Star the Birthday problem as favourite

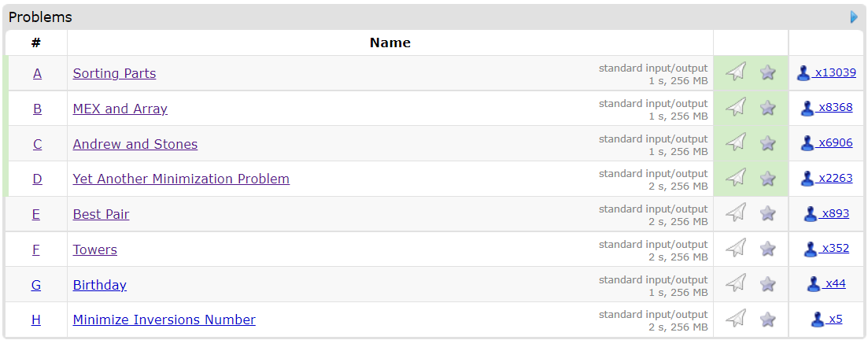click(768, 284)
